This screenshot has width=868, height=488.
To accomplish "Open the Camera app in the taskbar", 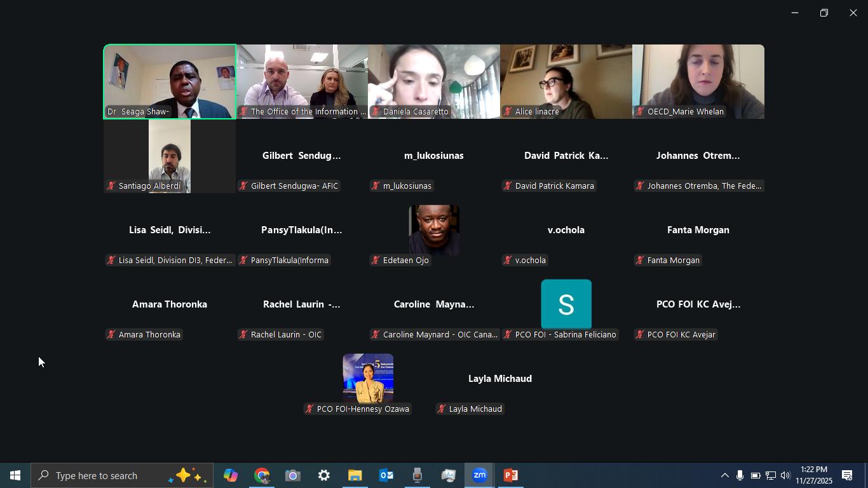I will 293,475.
